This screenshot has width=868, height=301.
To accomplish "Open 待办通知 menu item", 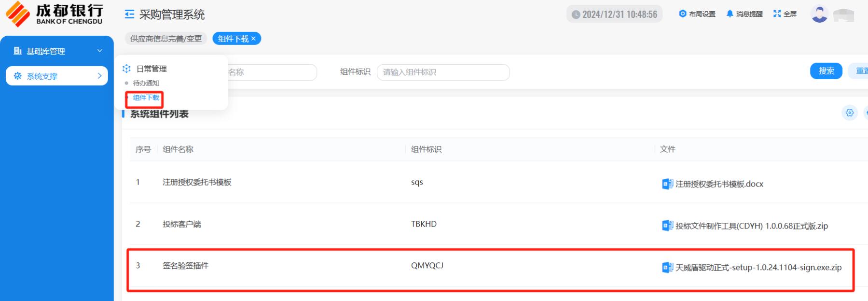I will (x=146, y=83).
